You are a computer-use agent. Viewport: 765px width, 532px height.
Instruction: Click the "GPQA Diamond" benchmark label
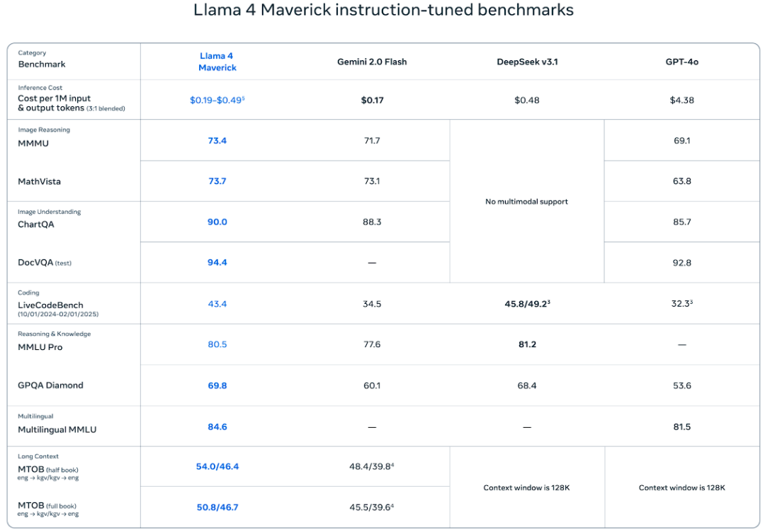(51, 385)
